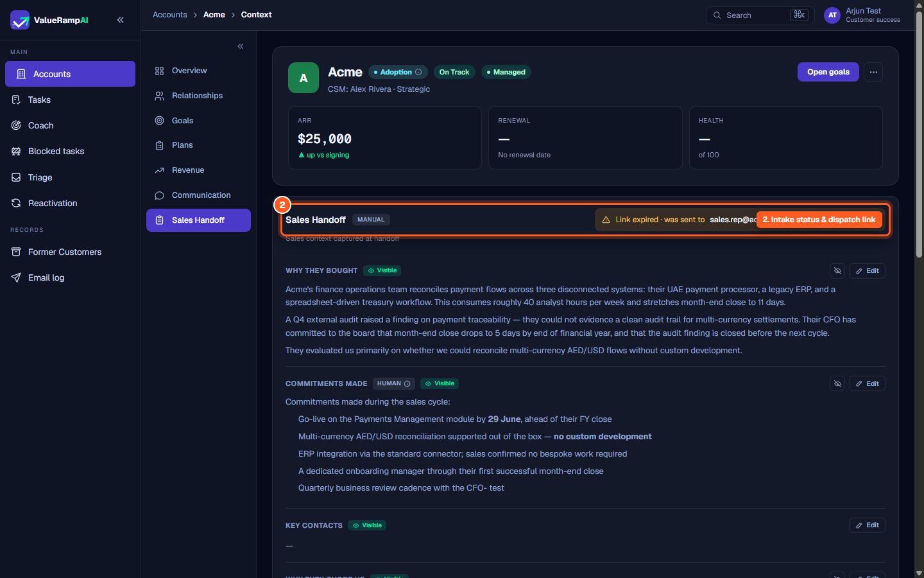Click the Relationships people icon
Viewport: 924px width, 578px height.
click(x=159, y=96)
